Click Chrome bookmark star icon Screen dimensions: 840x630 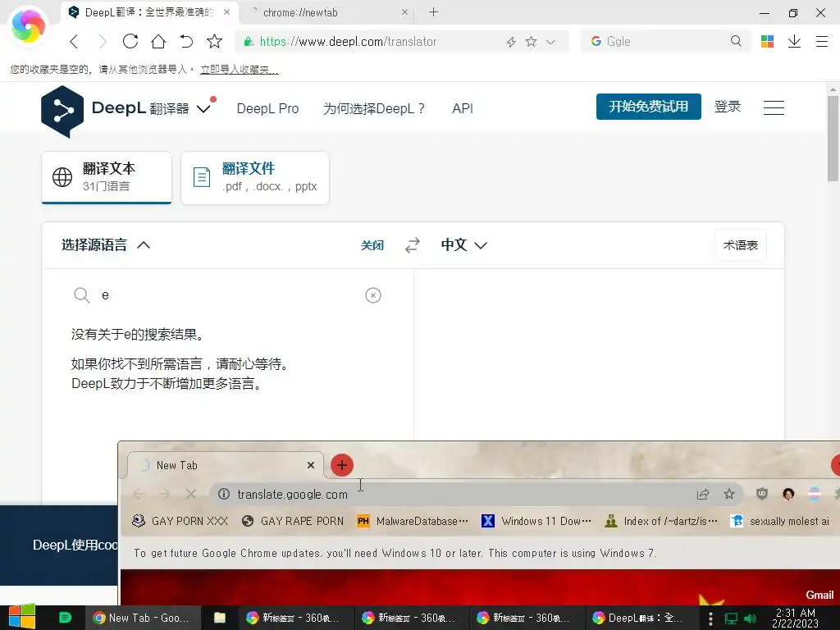[x=729, y=494]
